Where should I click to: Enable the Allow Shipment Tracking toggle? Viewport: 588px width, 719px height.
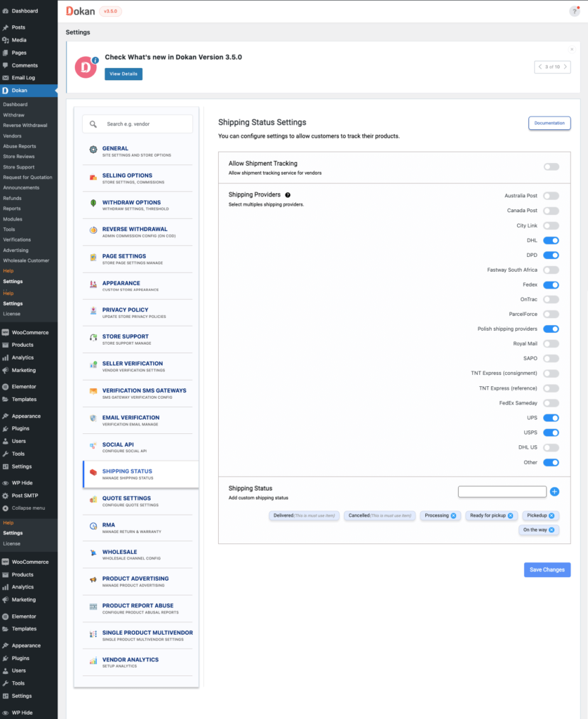pyautogui.click(x=552, y=167)
